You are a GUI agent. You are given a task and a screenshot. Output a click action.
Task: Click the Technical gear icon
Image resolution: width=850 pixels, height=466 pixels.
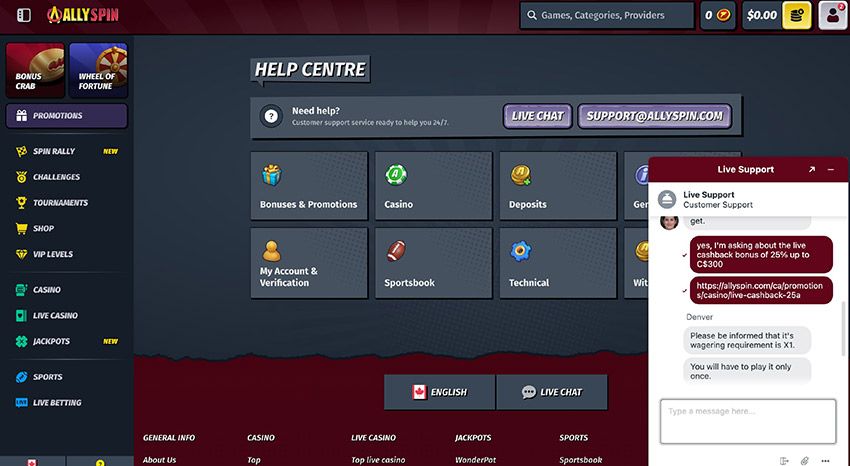[x=520, y=251]
